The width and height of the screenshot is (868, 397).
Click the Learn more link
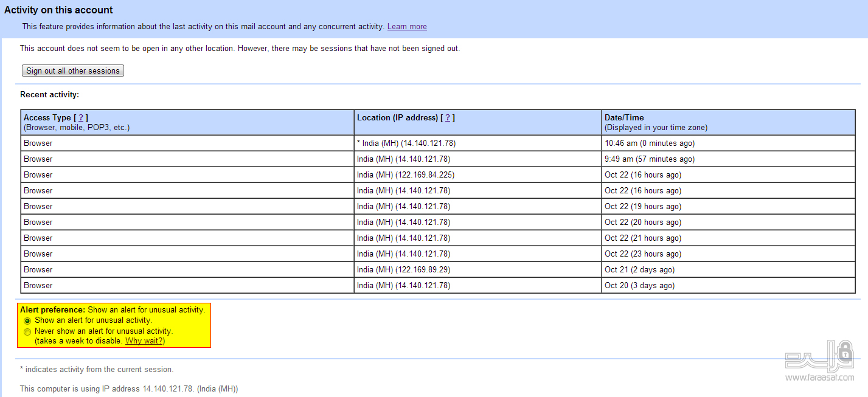[x=407, y=27]
